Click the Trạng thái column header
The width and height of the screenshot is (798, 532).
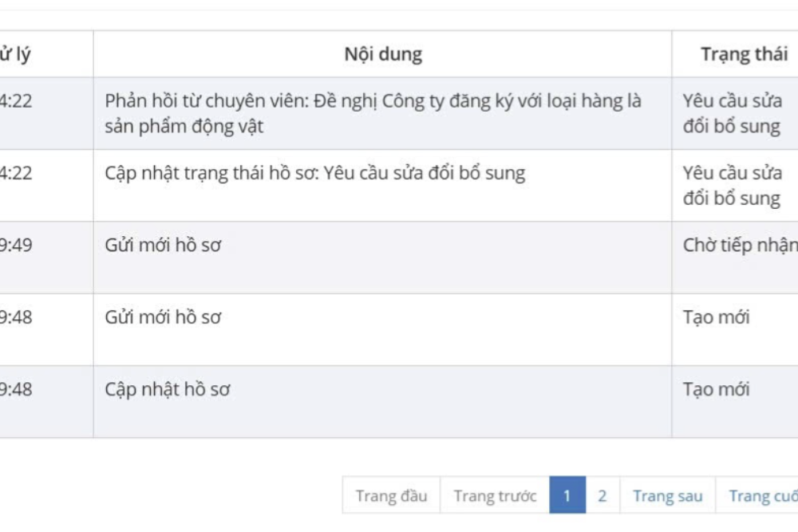pyautogui.click(x=744, y=54)
